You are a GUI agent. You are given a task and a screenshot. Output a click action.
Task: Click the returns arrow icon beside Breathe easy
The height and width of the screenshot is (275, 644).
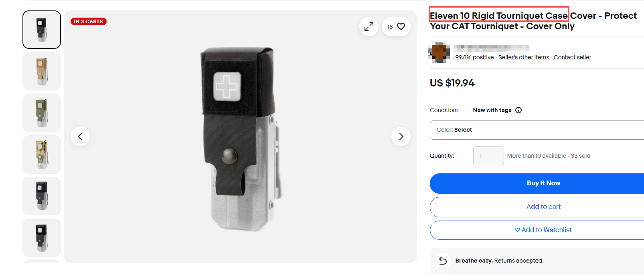pos(443,261)
